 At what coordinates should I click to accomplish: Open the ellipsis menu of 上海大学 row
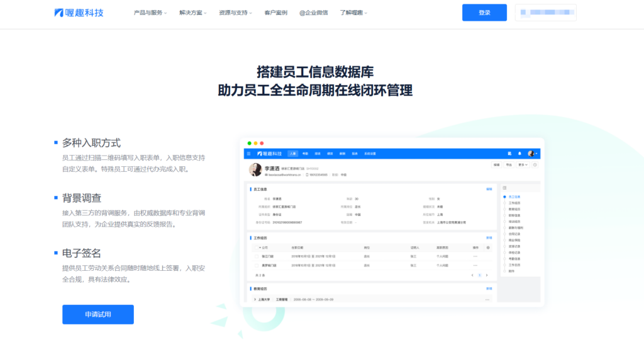tap(487, 300)
